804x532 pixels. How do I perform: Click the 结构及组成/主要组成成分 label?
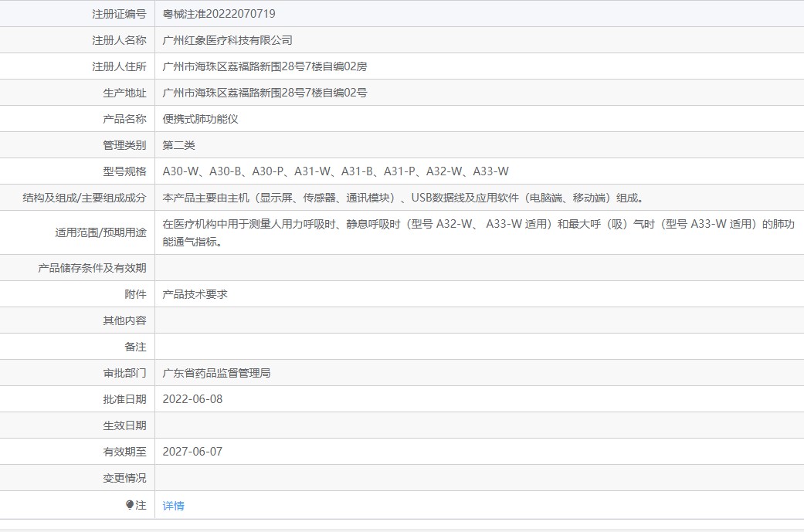(x=85, y=198)
